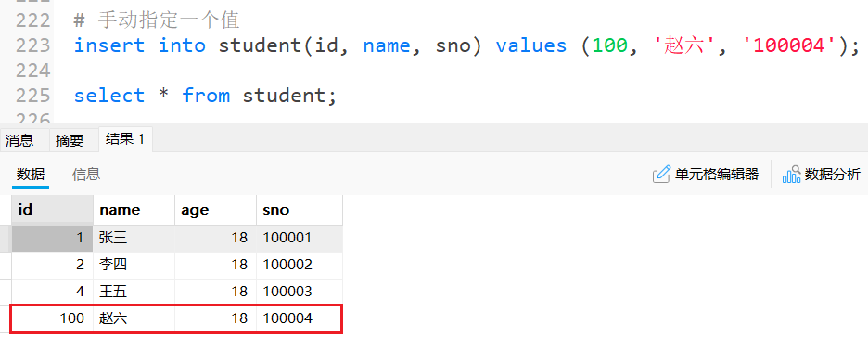Open the 数据分析 text button
This screenshot has width=868, height=338.
(x=833, y=175)
